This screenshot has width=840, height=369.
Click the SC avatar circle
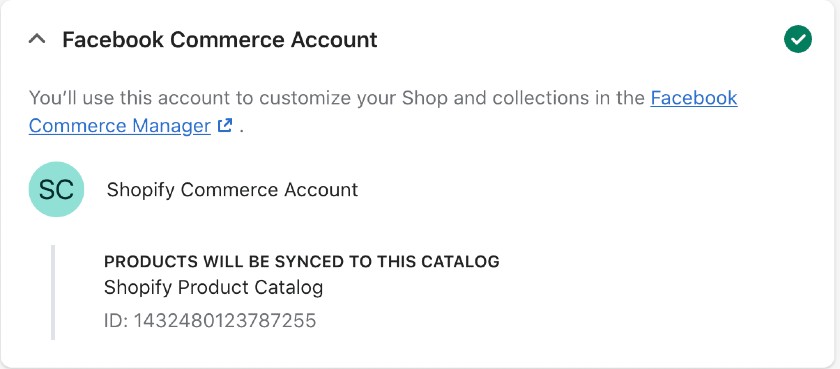56,189
